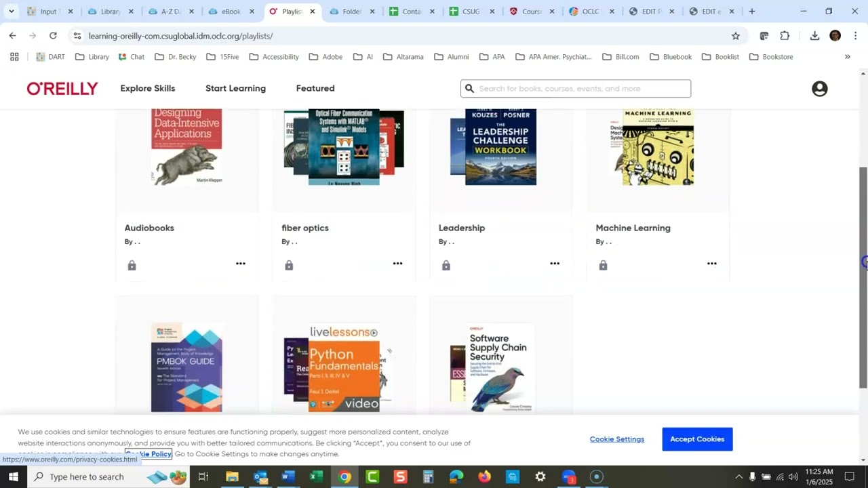Open Outlook from the taskbar
The width and height of the screenshot is (868, 488).
click(x=260, y=477)
